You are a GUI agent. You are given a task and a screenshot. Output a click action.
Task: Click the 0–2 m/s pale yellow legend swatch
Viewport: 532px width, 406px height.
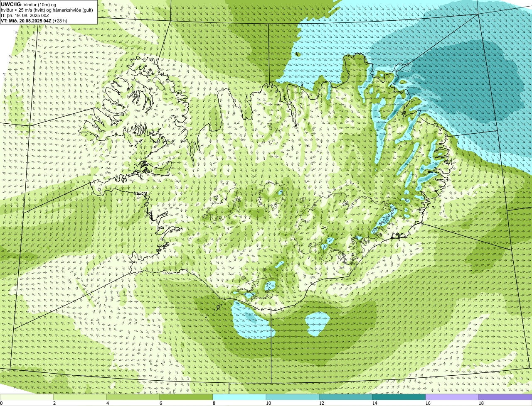pyautogui.click(x=27, y=397)
